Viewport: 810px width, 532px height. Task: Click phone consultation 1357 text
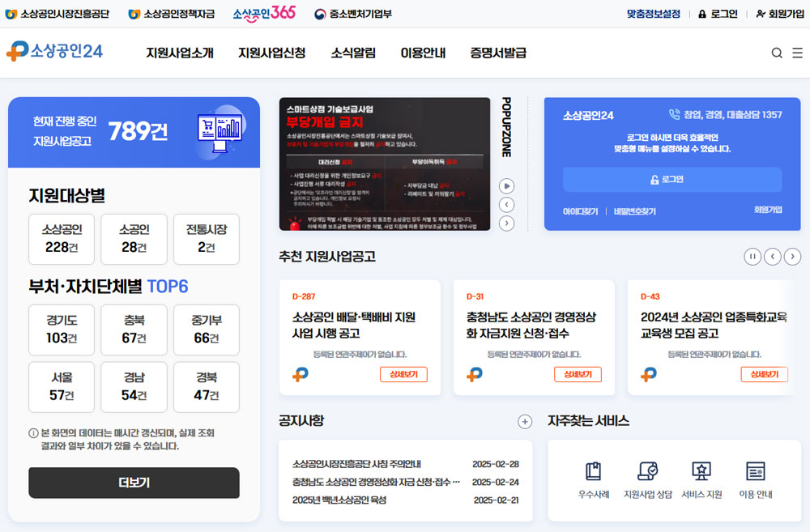[x=725, y=115]
